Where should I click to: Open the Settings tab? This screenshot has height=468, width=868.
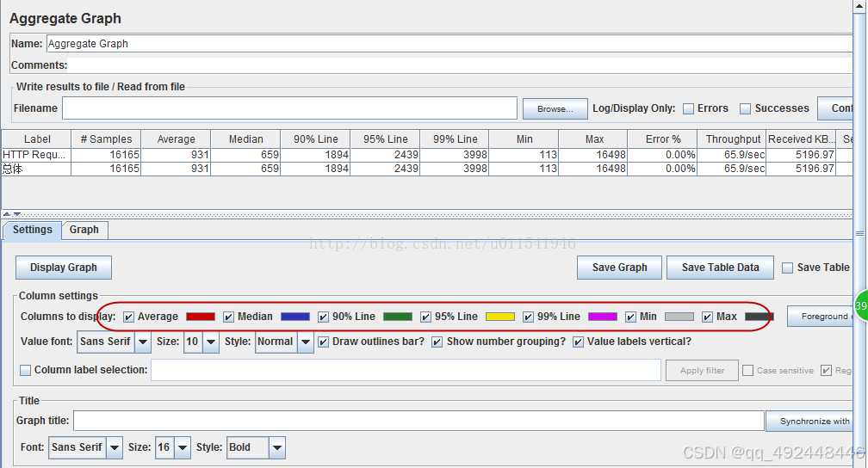(x=32, y=230)
